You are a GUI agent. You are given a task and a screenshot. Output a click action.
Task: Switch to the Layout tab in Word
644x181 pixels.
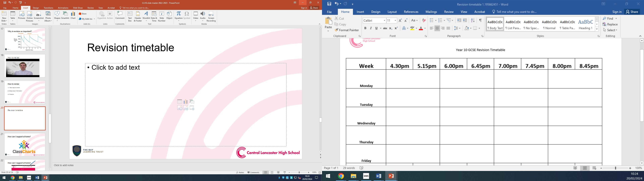(392, 12)
